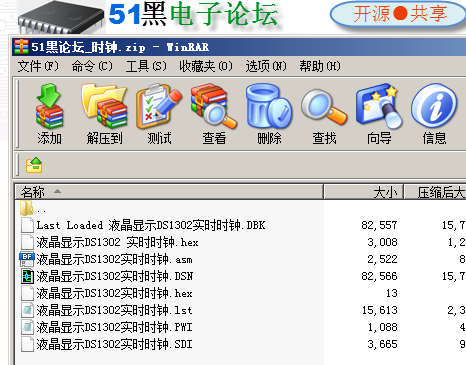Sort by the 名称 column header
Screen dimensions: 466x365
pos(169,192)
